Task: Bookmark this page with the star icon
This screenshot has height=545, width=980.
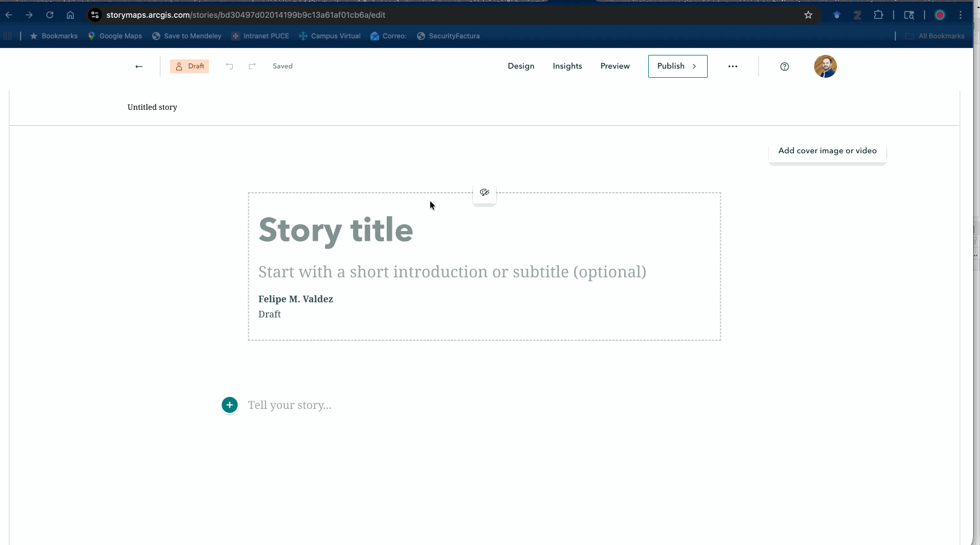Action: [x=808, y=15]
